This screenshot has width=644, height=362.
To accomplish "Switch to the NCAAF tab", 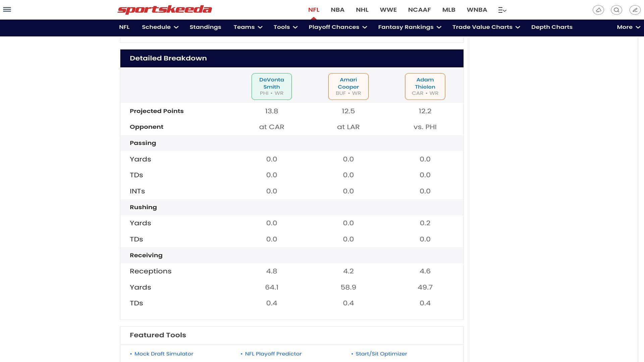I will pos(419,10).
